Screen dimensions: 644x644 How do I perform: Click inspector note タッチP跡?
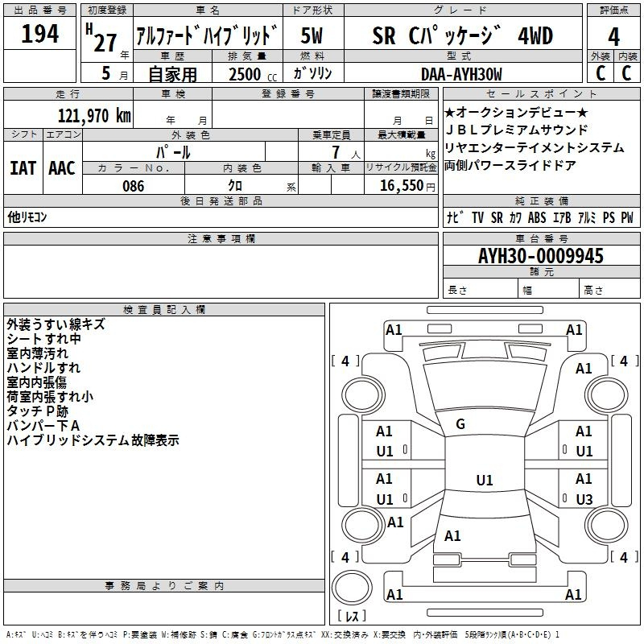coord(37,411)
